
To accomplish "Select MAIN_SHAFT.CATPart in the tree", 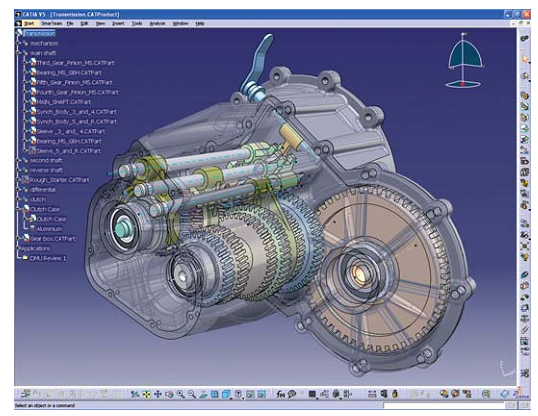I will pos(64,102).
